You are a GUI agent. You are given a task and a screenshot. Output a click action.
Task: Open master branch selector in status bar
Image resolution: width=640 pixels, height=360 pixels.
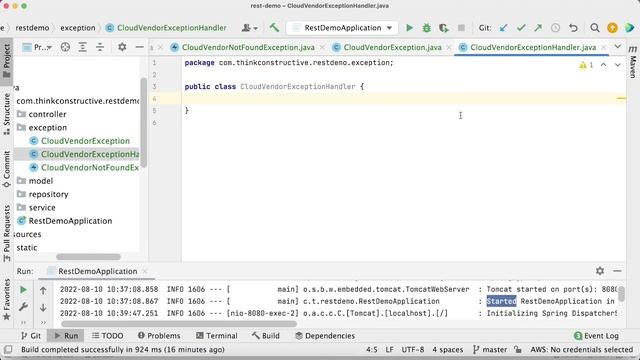click(490, 349)
